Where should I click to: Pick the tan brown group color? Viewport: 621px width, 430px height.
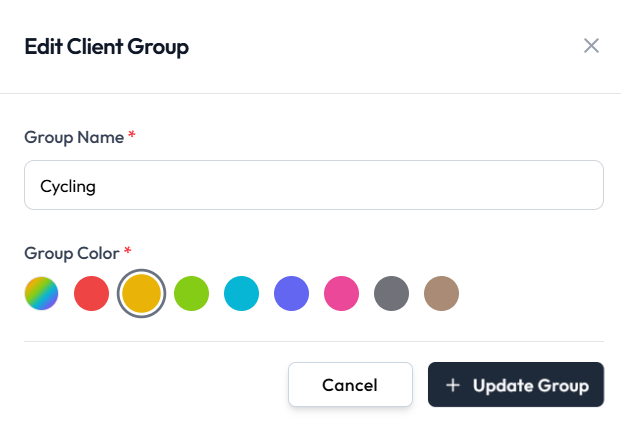point(441,293)
